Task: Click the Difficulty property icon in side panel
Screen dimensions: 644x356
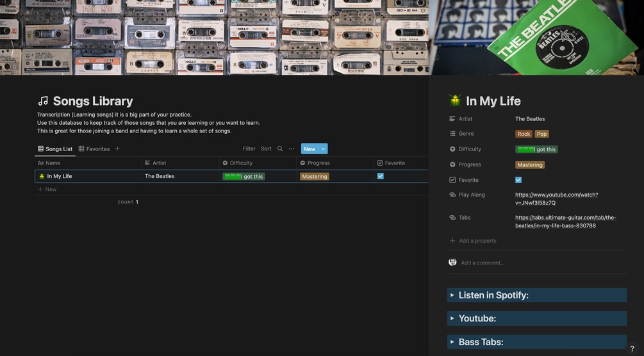Action: point(452,149)
